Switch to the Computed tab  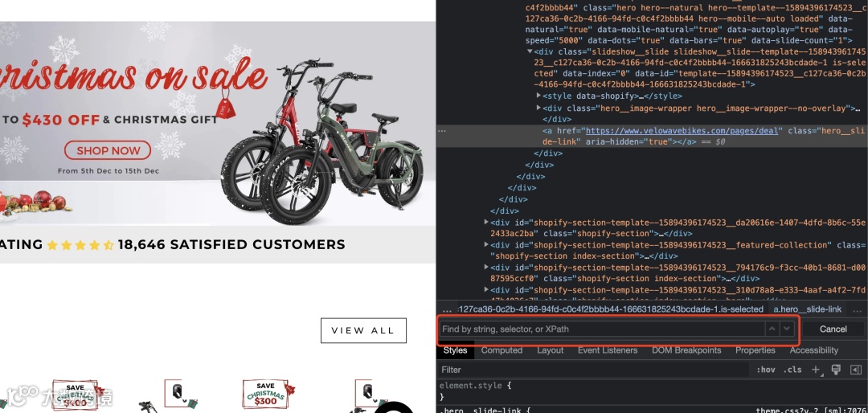(502, 350)
